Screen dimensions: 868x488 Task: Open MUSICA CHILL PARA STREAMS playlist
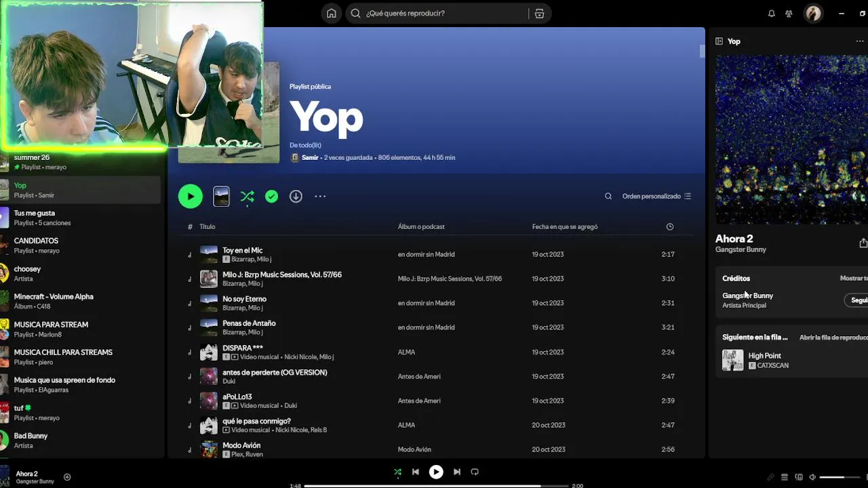coord(81,357)
